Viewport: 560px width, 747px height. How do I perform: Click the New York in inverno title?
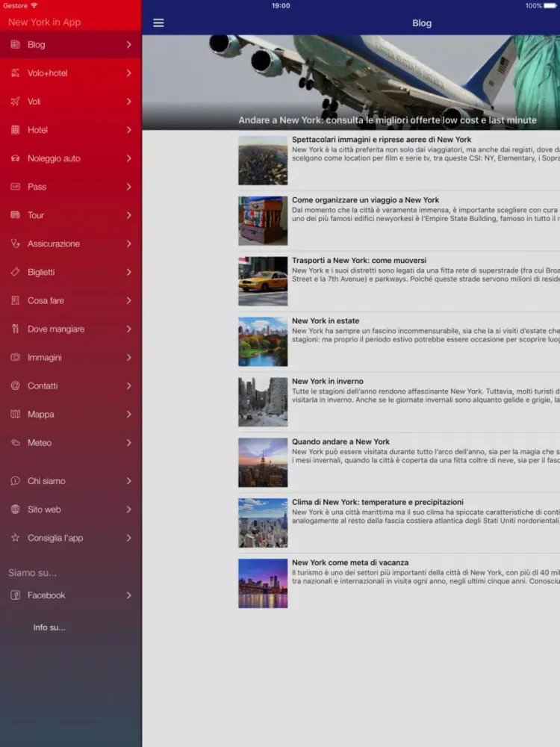pyautogui.click(x=328, y=381)
